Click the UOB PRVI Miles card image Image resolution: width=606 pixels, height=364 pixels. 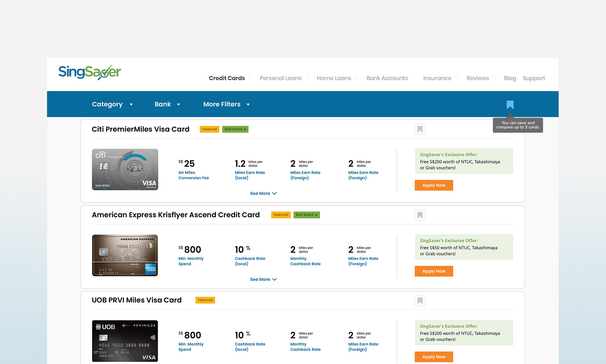tap(125, 341)
